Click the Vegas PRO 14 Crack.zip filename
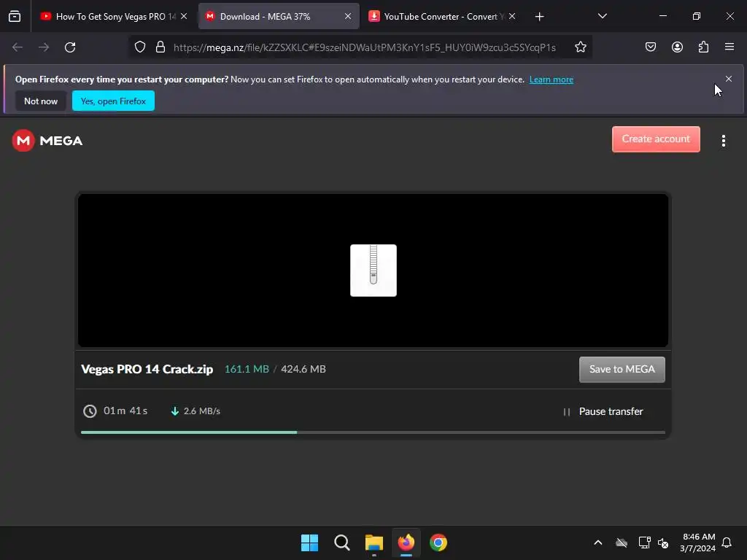The width and height of the screenshot is (747, 560). (147, 369)
